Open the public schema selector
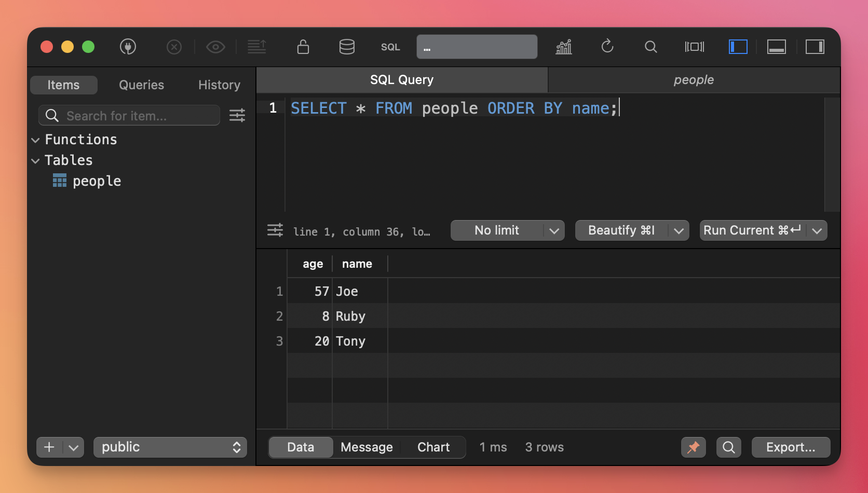Image resolution: width=868 pixels, height=493 pixels. 170,447
